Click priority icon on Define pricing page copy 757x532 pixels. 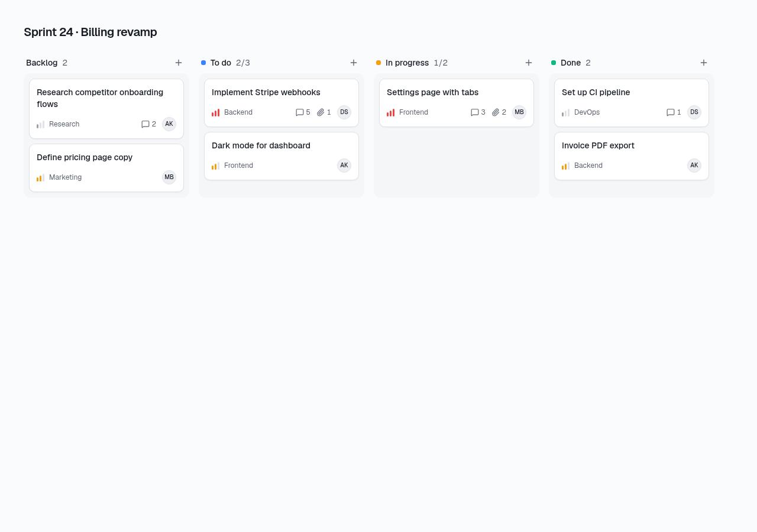tap(41, 177)
